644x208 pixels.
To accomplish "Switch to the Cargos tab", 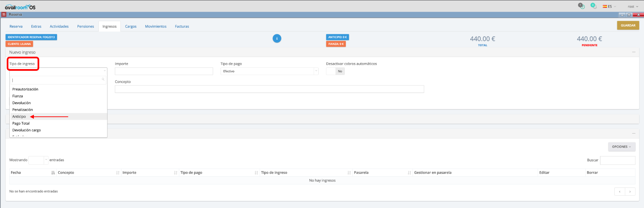I will pyautogui.click(x=130, y=27).
